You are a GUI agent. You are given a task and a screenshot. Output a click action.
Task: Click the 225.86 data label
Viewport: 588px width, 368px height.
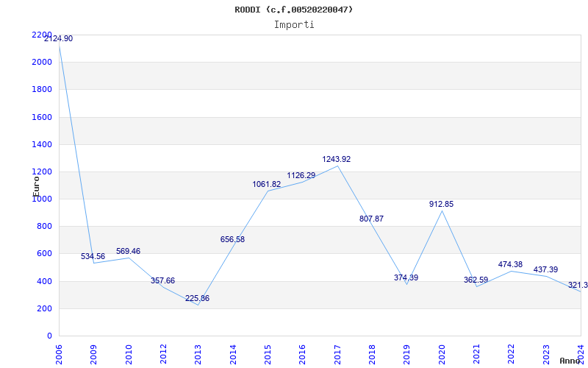pos(197,298)
